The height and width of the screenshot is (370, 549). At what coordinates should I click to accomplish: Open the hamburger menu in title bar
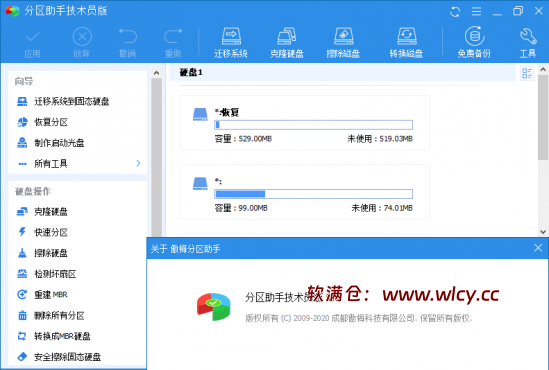pos(476,12)
